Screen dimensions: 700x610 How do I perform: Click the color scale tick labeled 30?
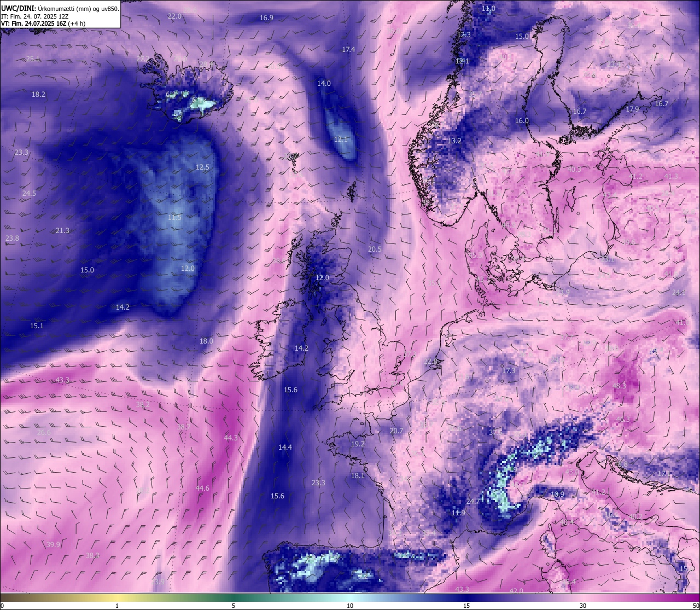click(583, 606)
